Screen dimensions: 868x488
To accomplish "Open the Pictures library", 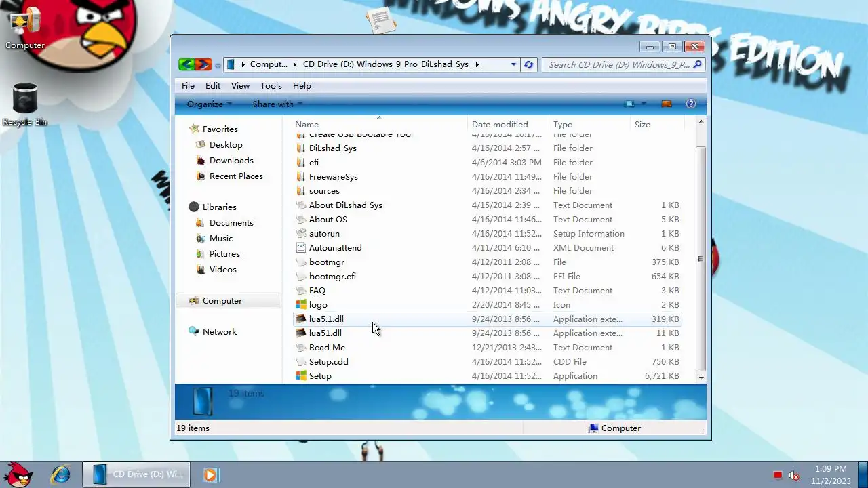I will point(224,253).
